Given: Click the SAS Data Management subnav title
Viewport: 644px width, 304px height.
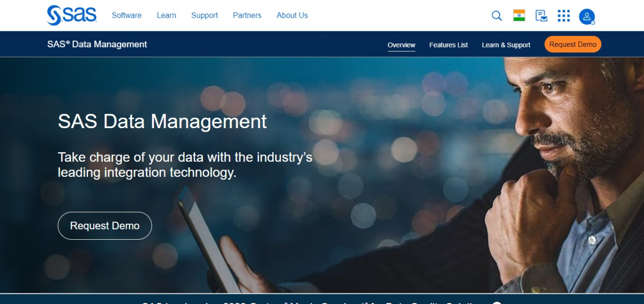Looking at the screenshot, I should [97, 44].
